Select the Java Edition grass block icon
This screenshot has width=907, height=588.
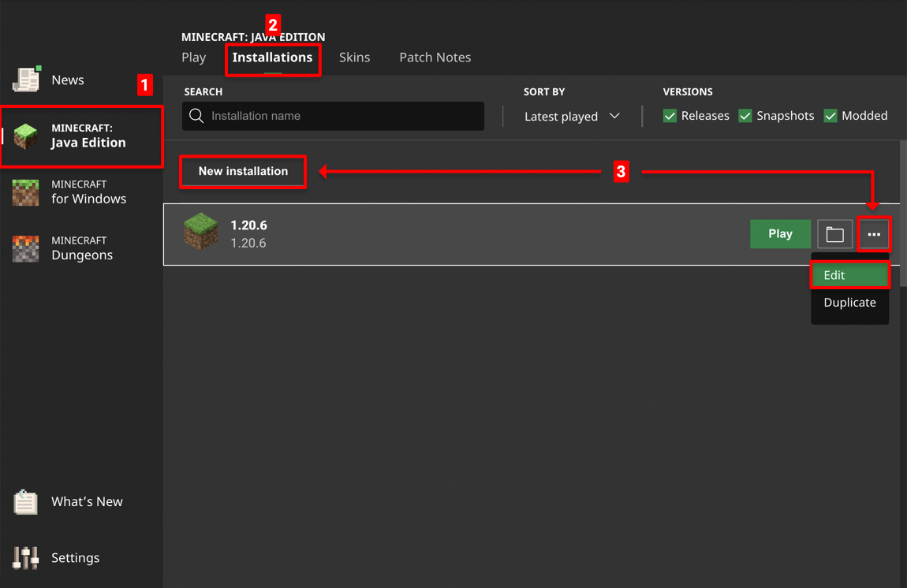26,136
